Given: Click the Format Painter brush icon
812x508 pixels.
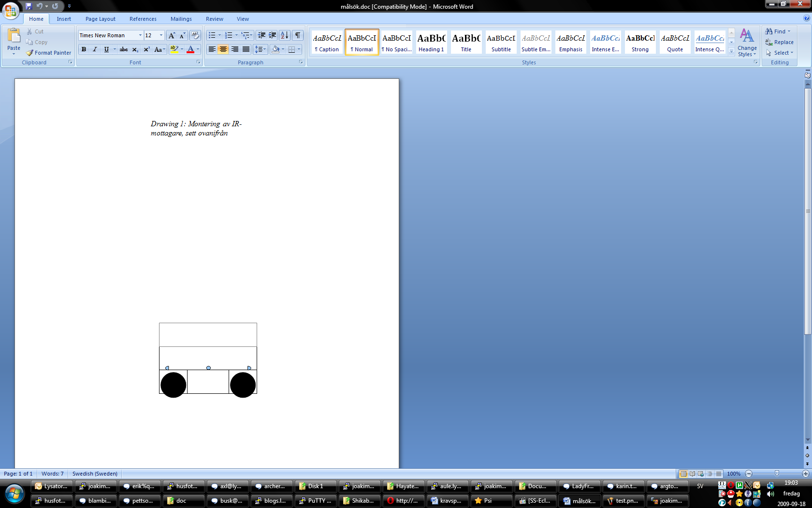Looking at the screenshot, I should pyautogui.click(x=29, y=53).
